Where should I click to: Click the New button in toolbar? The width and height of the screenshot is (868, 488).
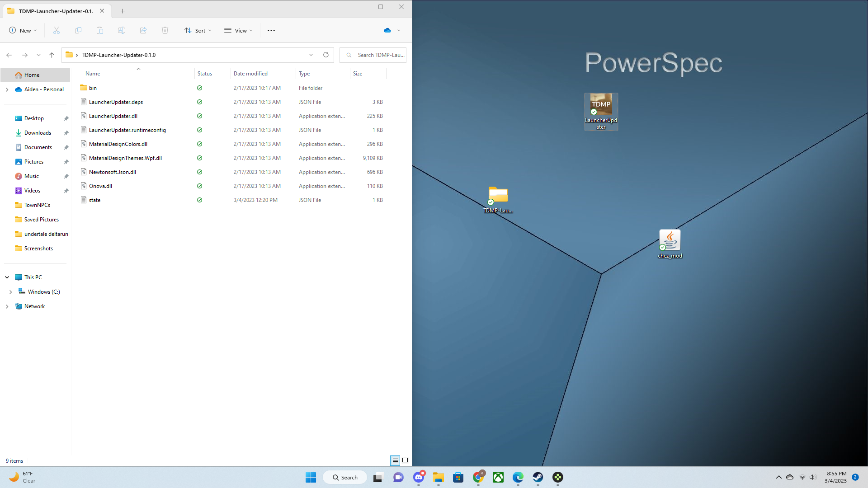click(23, 30)
